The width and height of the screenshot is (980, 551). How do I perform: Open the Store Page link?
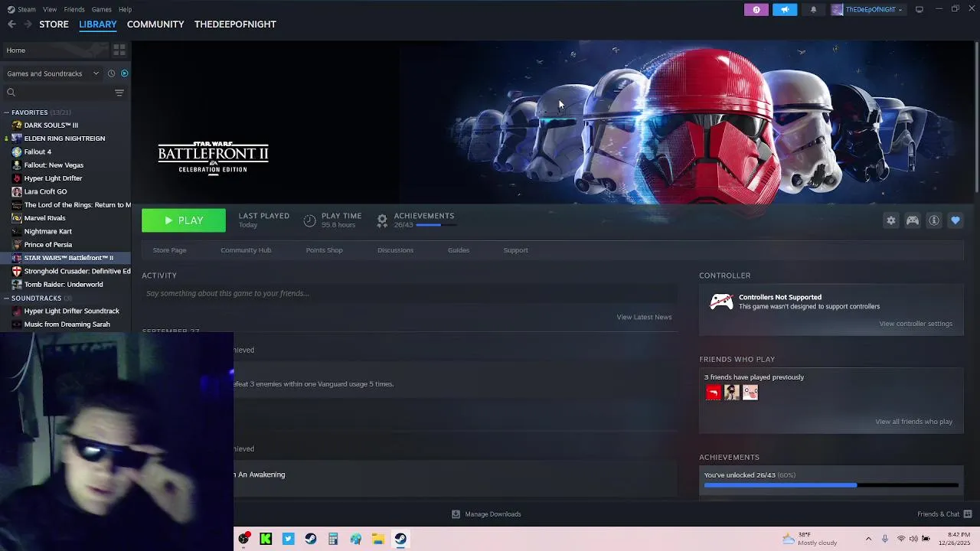point(169,250)
